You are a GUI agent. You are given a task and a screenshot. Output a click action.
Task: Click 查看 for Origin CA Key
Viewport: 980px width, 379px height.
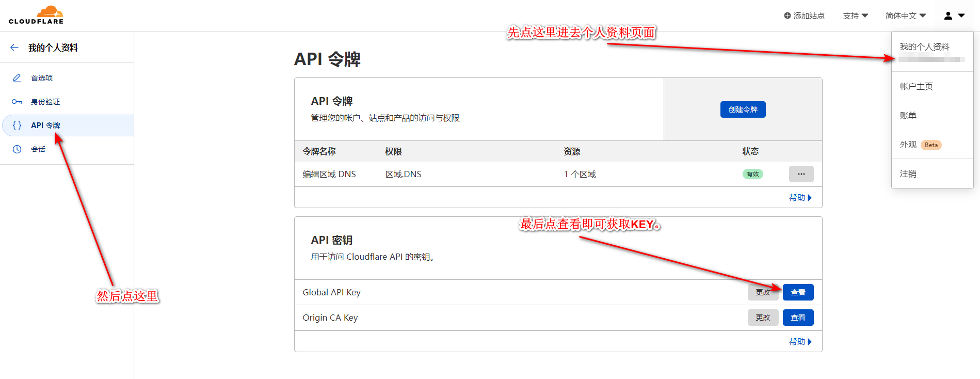[798, 318]
